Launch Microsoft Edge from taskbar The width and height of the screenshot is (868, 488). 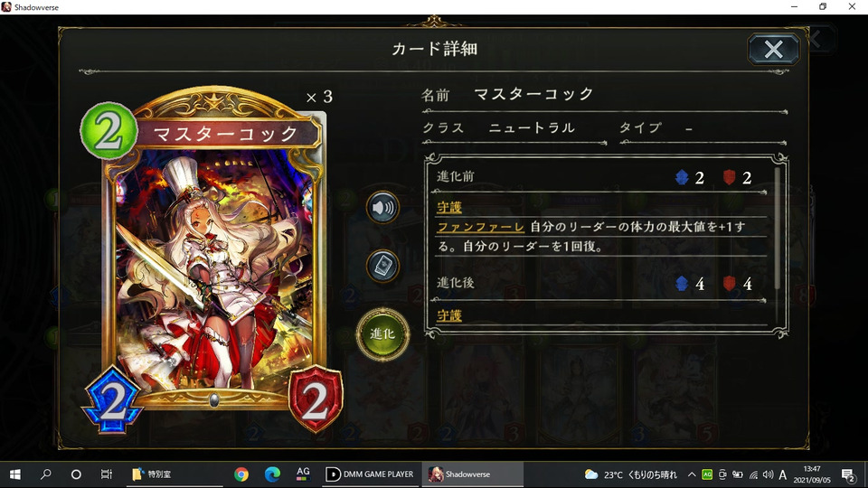click(272, 474)
